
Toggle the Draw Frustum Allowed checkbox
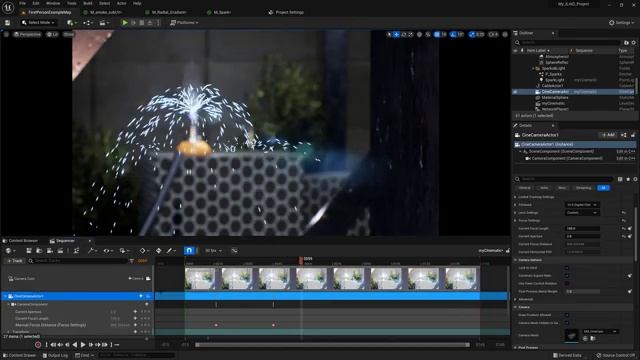pyautogui.click(x=567, y=315)
